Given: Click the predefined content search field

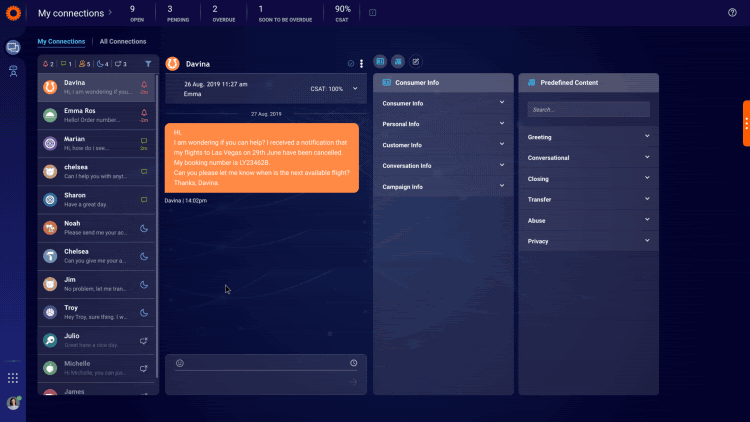Looking at the screenshot, I should coord(588,110).
